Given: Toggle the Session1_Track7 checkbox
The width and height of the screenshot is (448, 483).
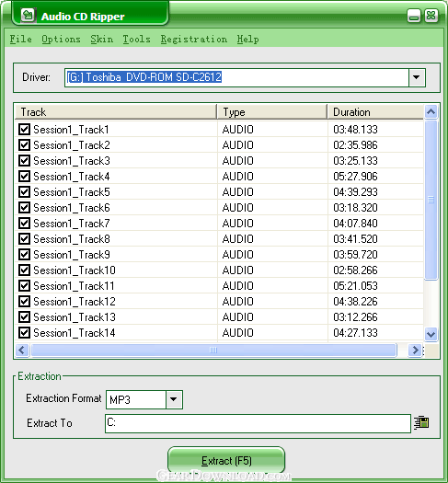Looking at the screenshot, I should (x=24, y=224).
